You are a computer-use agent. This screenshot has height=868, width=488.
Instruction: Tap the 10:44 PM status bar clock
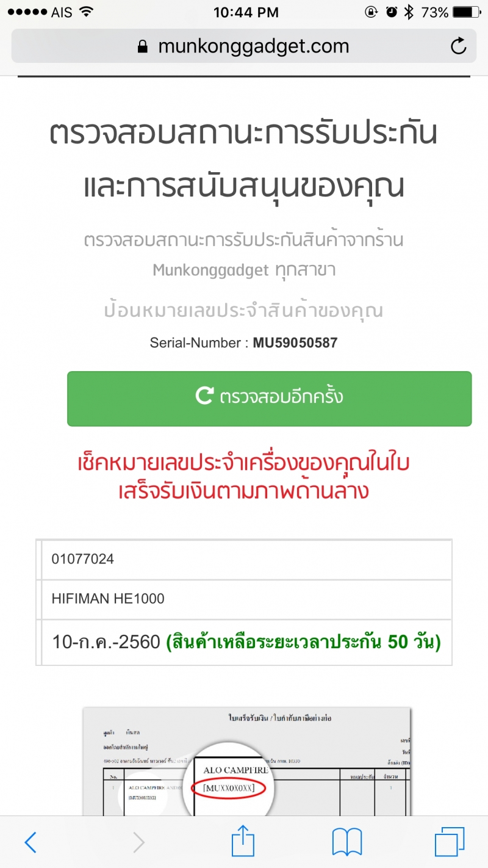[x=246, y=12]
